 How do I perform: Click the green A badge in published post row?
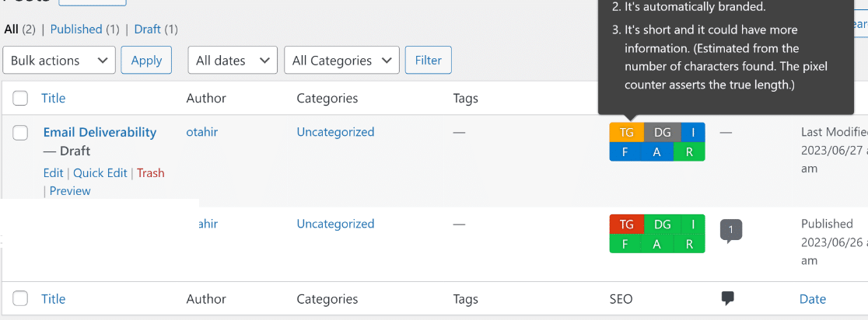tap(657, 244)
